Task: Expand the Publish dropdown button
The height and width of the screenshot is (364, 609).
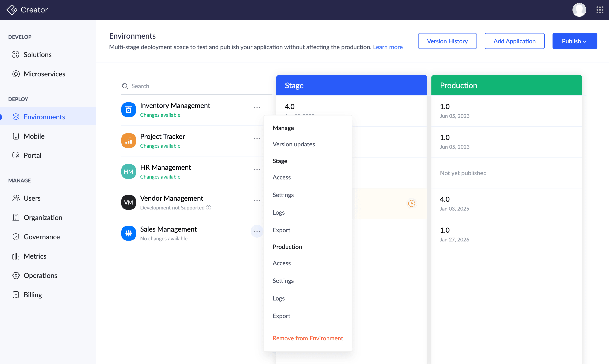Action: click(x=574, y=41)
